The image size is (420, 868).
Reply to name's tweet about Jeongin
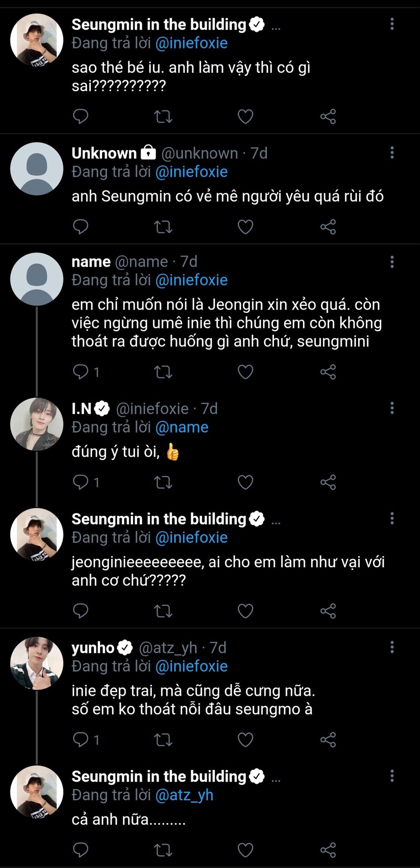pyautogui.click(x=81, y=372)
